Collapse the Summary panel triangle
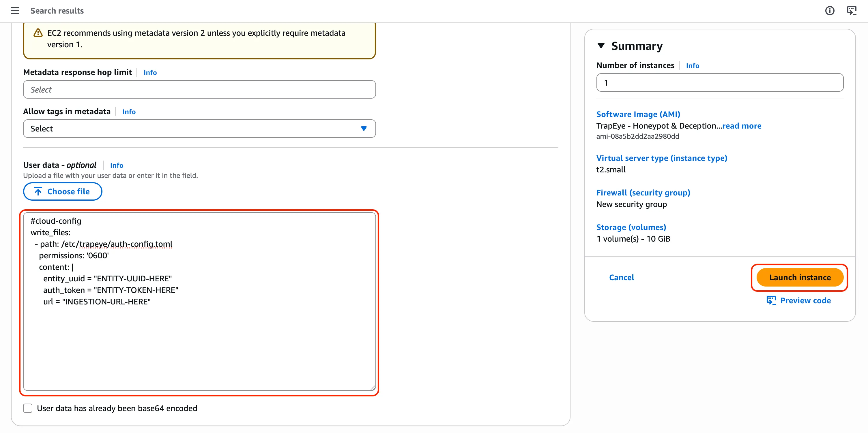 [601, 46]
